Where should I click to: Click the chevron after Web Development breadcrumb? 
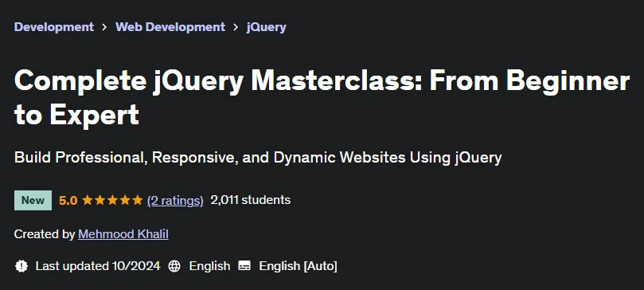tap(236, 27)
